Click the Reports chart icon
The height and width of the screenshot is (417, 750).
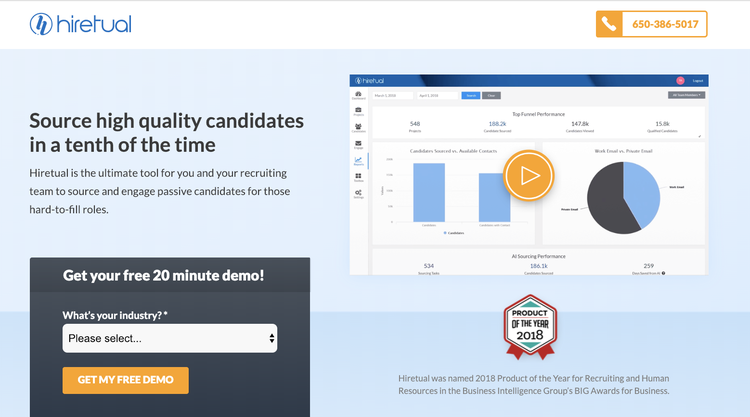(358, 161)
